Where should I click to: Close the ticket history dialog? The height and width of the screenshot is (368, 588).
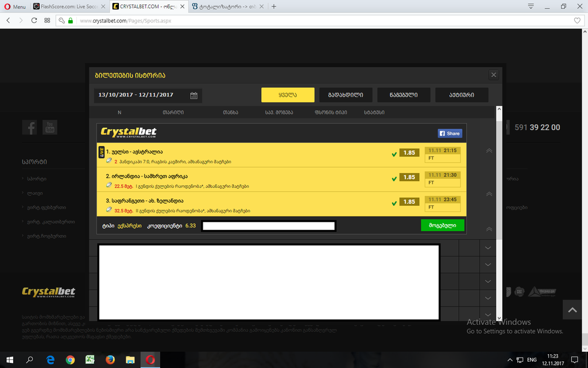pos(493,75)
